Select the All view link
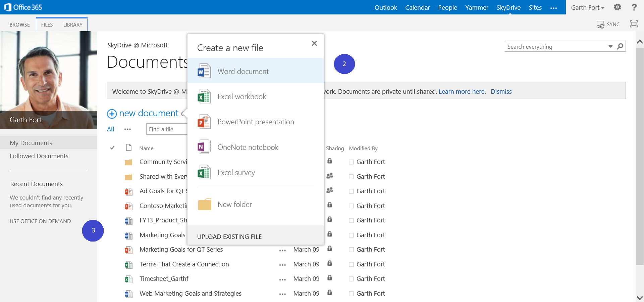The height and width of the screenshot is (302, 644). [110, 129]
